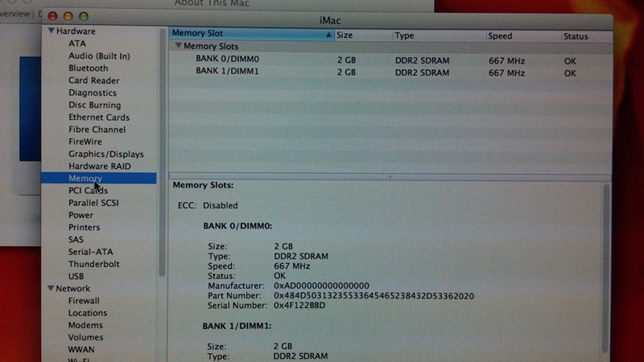This screenshot has width=644, height=362.
Task: Click the BANK 1/DIMM1 heading in details
Action: click(x=237, y=326)
